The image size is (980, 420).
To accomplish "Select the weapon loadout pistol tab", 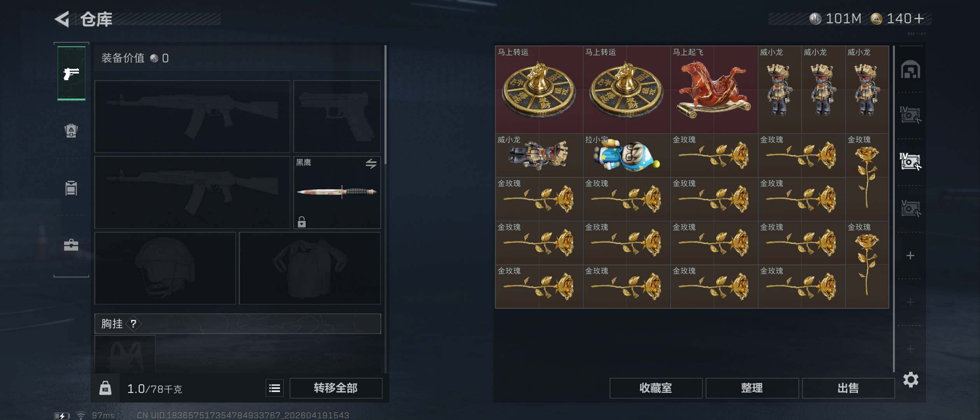I will [x=71, y=73].
